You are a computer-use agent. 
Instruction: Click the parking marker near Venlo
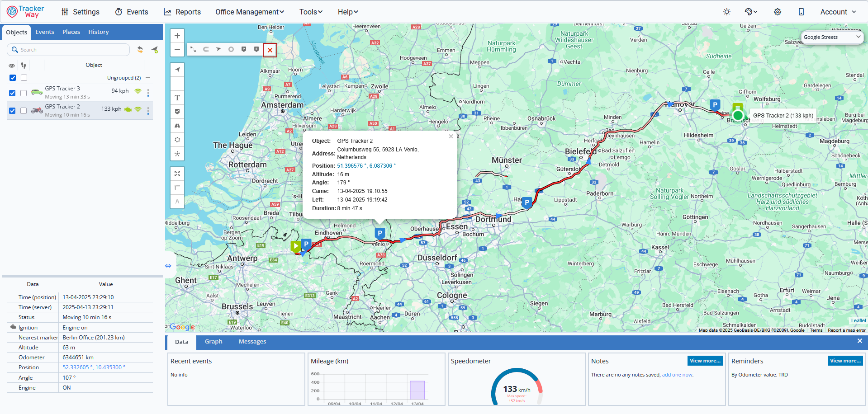(380, 233)
